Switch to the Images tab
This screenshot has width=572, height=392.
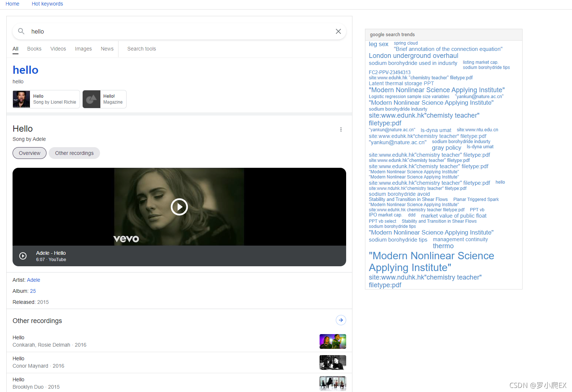(83, 49)
